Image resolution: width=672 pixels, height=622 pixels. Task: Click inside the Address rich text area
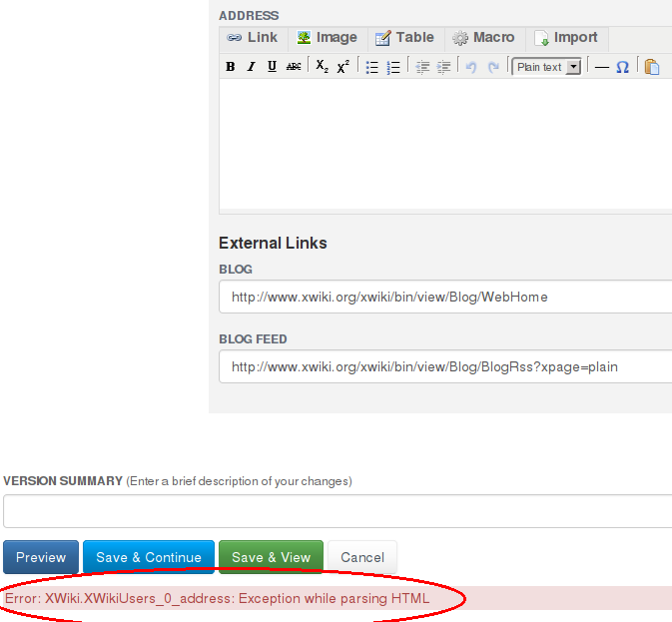[x=445, y=144]
